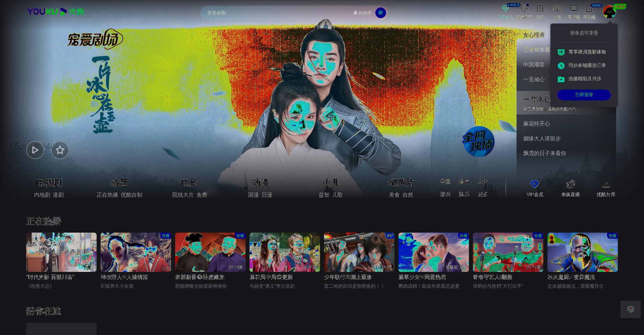The image size is (644, 335).
Task: Click subtitle 郭德纲曝光侯震厨神身份
Action: point(201,286)
